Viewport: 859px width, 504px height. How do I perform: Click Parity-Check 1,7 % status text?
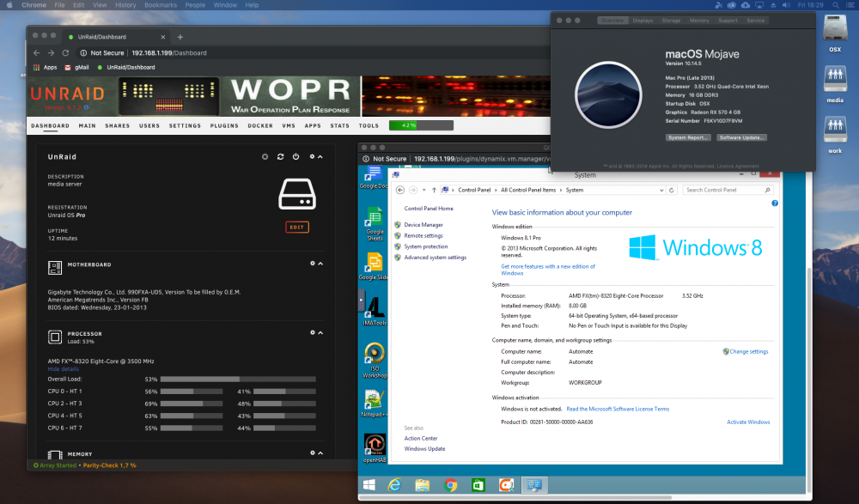pos(110,465)
